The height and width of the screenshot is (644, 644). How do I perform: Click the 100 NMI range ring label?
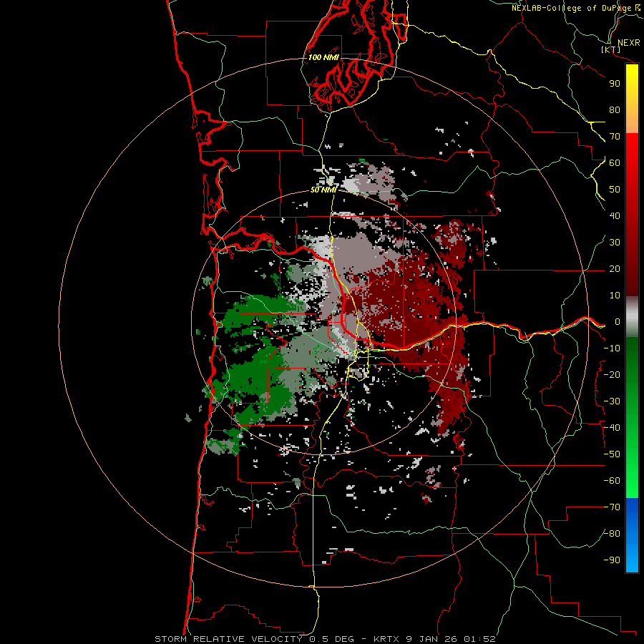[x=323, y=57]
